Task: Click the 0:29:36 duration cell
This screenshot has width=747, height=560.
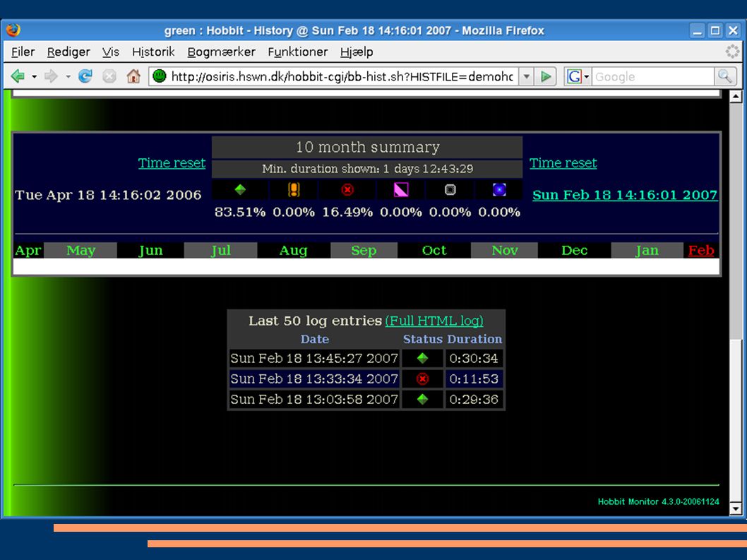Action: (x=474, y=400)
